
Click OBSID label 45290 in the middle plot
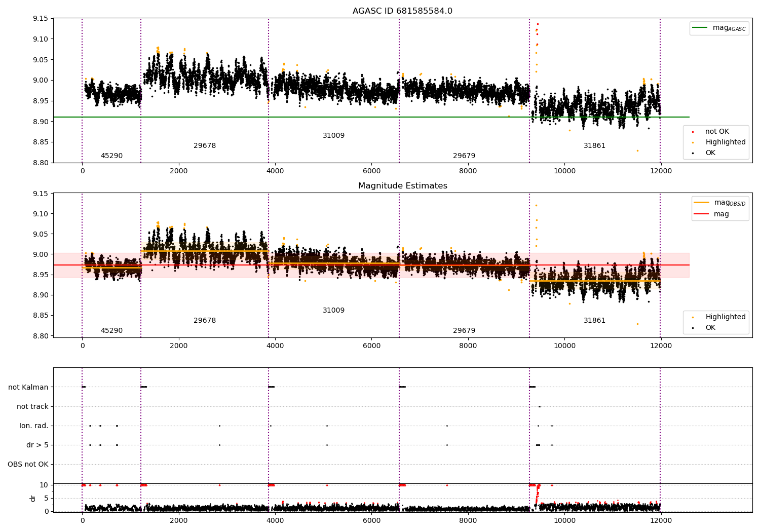click(x=111, y=331)
